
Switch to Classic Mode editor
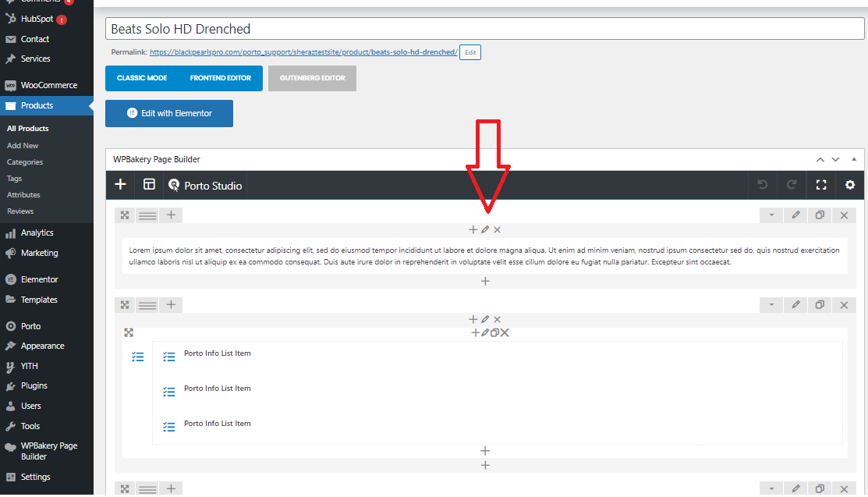pyautogui.click(x=142, y=78)
